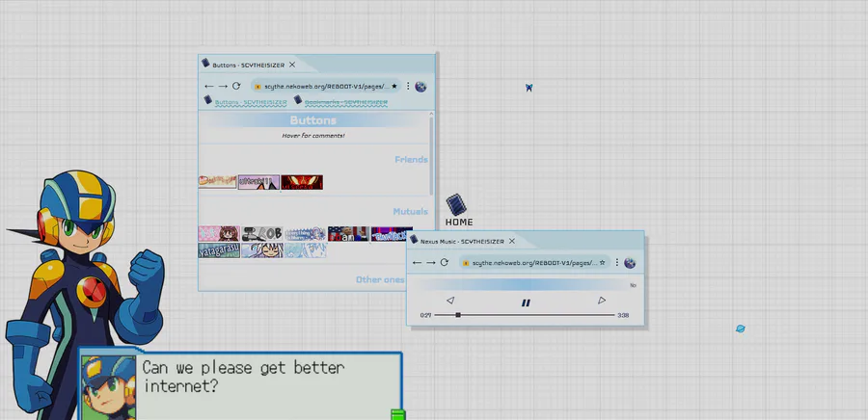The width and height of the screenshot is (868, 420).
Task: Click the Buttons page heading
Action: pos(312,119)
